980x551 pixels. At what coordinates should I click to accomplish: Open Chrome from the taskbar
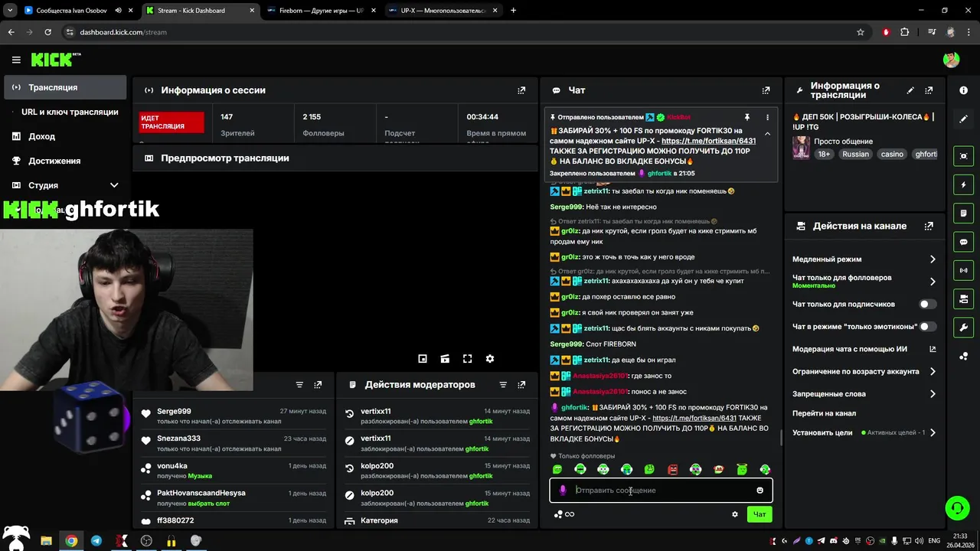[71, 540]
